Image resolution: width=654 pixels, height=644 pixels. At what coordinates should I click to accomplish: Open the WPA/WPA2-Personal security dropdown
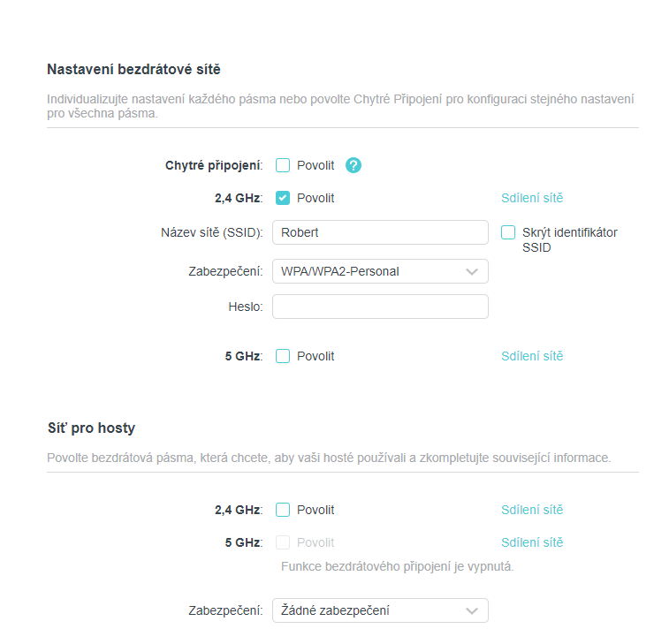click(x=380, y=271)
